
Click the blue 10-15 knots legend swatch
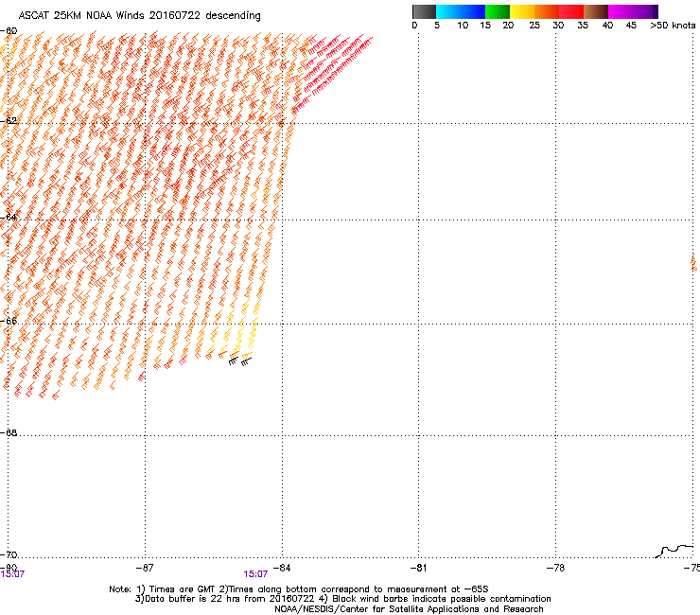(x=473, y=11)
